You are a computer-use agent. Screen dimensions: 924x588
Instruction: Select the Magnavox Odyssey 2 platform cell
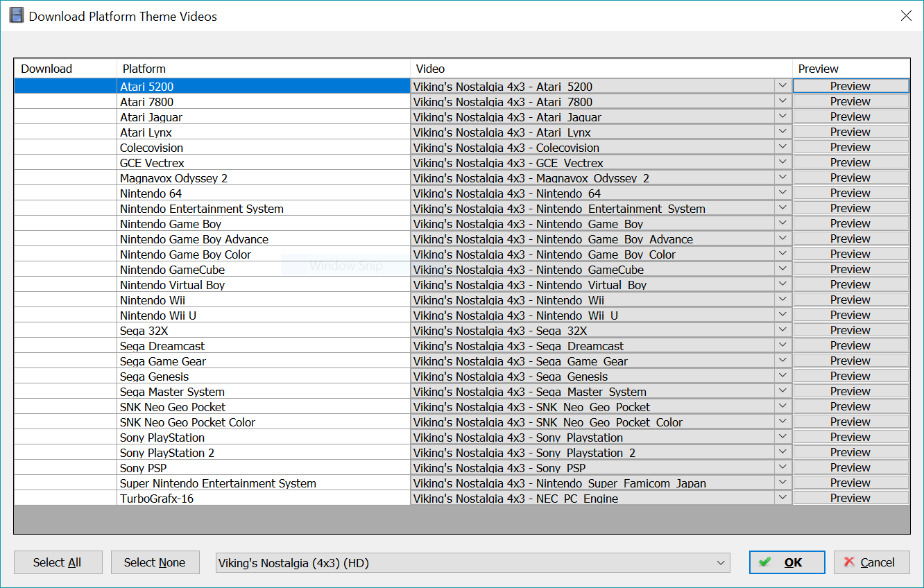pyautogui.click(x=264, y=178)
